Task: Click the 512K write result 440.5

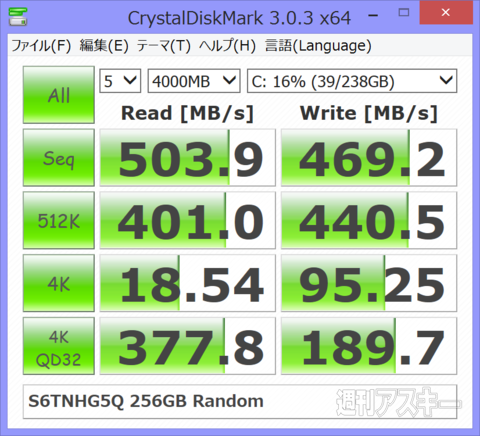Action: [369, 220]
